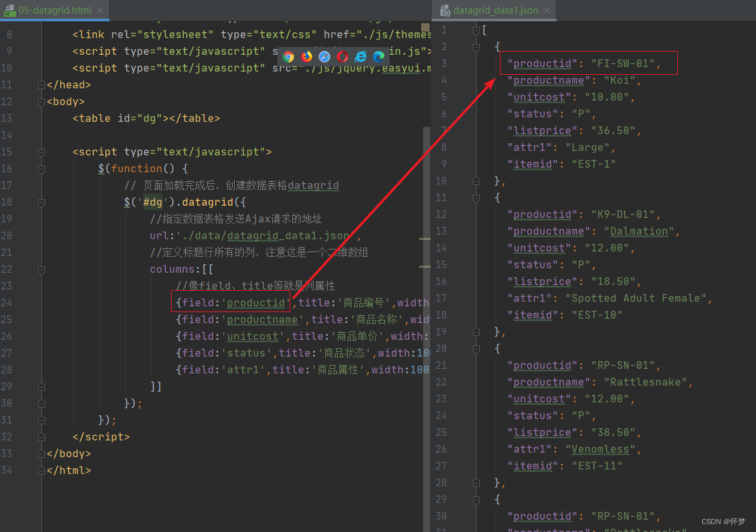Click "EST-11" itemid value in JSON
Viewport: 756px width, 532px height.
tap(597, 466)
